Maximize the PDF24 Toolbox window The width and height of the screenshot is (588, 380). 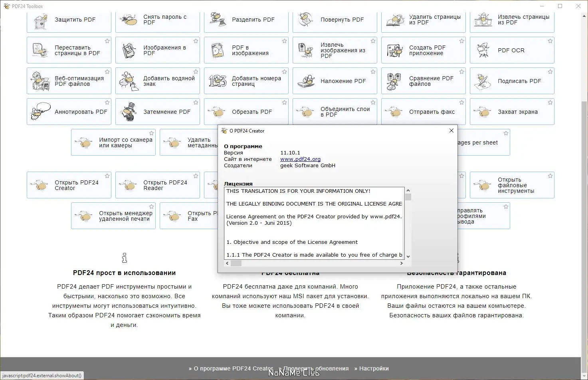pyautogui.click(x=560, y=6)
